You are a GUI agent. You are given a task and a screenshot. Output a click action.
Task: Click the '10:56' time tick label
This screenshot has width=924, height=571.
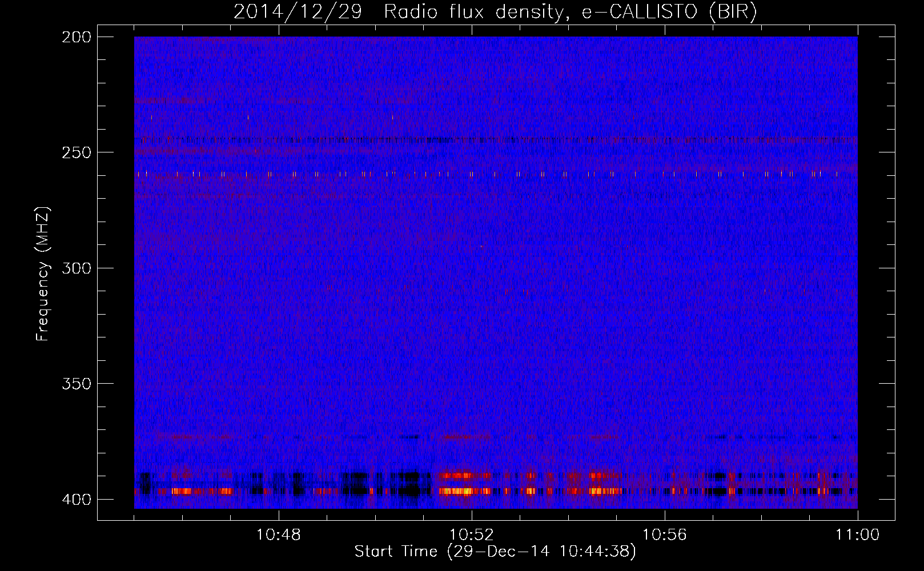665,535
